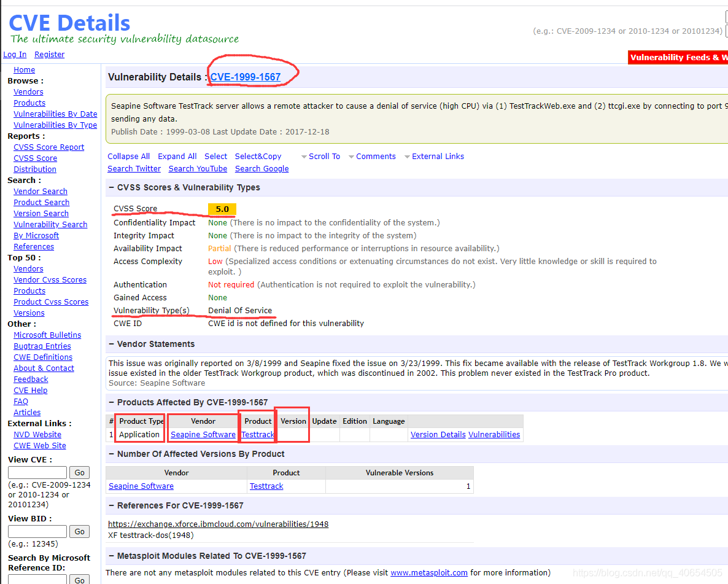
Task: Click the yellow 5.0 CVSS score badge
Action: point(222,209)
